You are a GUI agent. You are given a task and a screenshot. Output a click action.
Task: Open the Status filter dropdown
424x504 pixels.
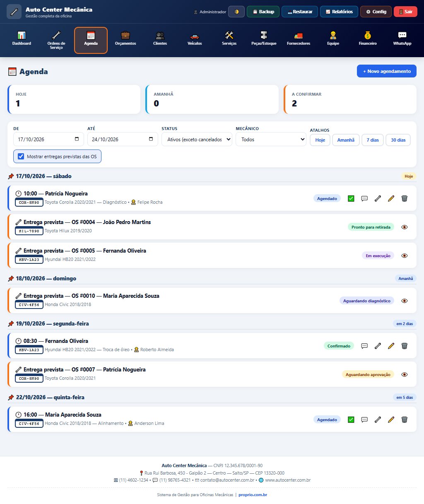click(197, 139)
